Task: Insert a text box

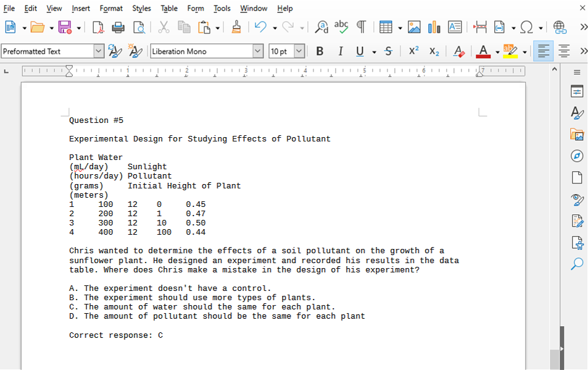Action: [x=455, y=27]
